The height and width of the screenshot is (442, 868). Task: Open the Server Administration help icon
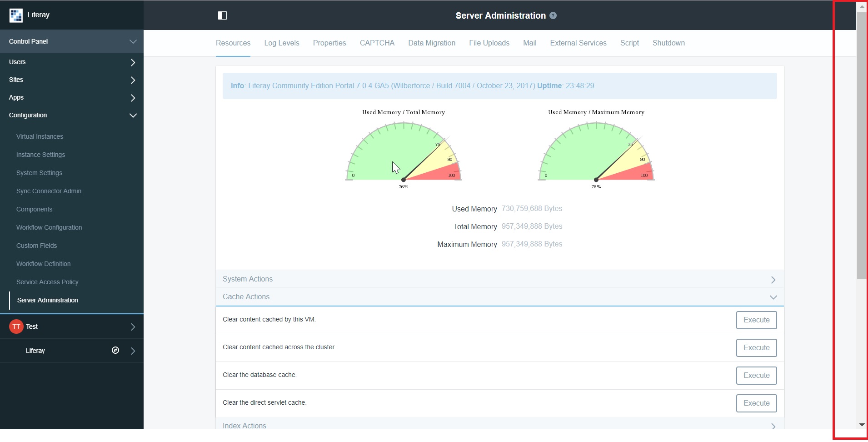coord(553,15)
